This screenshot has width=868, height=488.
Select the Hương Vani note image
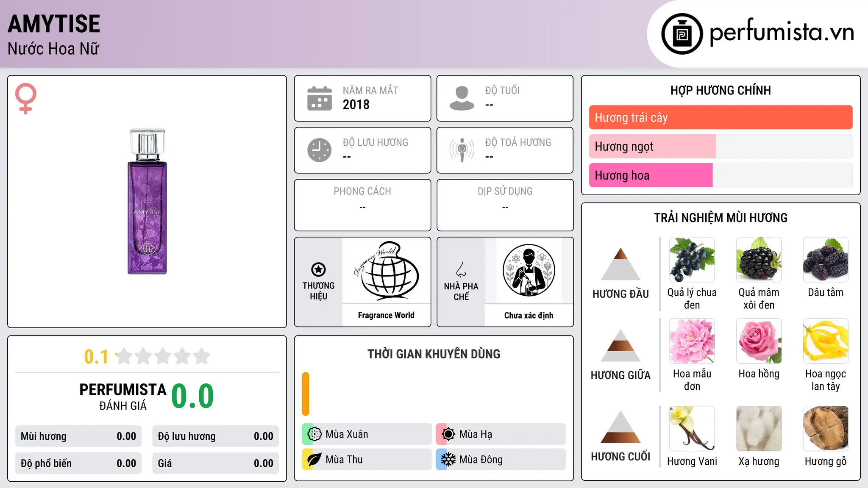point(692,428)
